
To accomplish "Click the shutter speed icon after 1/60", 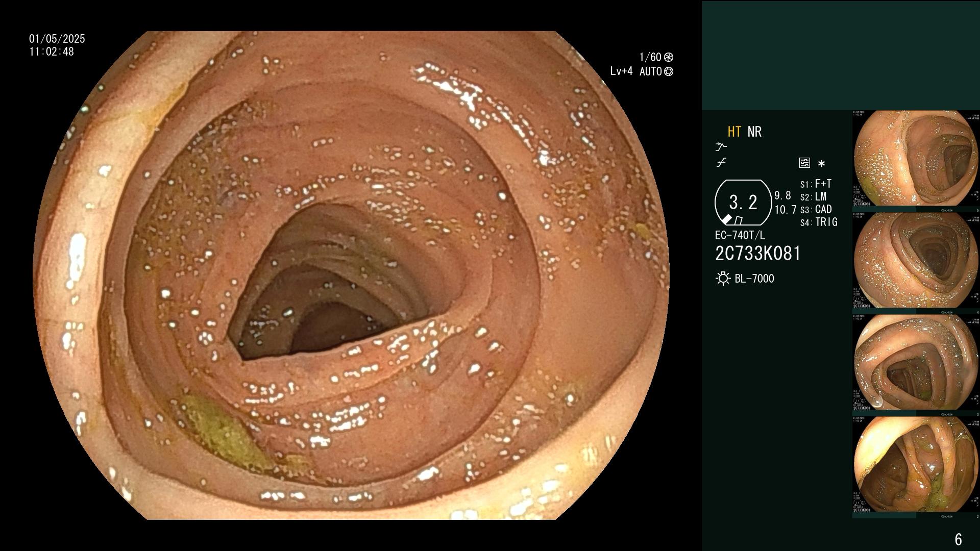I will tap(668, 57).
